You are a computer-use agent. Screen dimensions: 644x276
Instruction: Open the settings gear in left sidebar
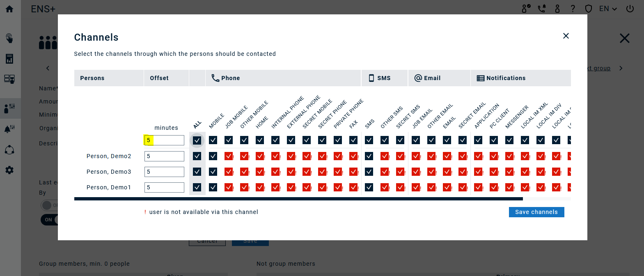[x=9, y=170]
